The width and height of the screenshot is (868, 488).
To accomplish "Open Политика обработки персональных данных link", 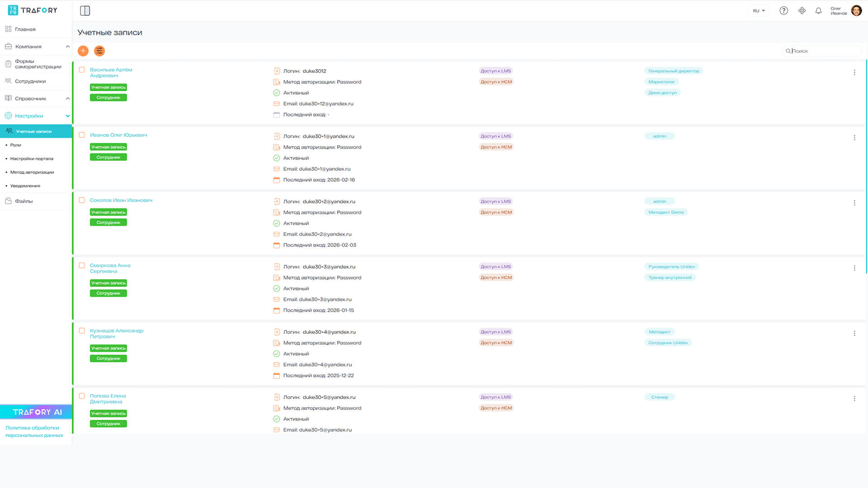I will 34,432.
